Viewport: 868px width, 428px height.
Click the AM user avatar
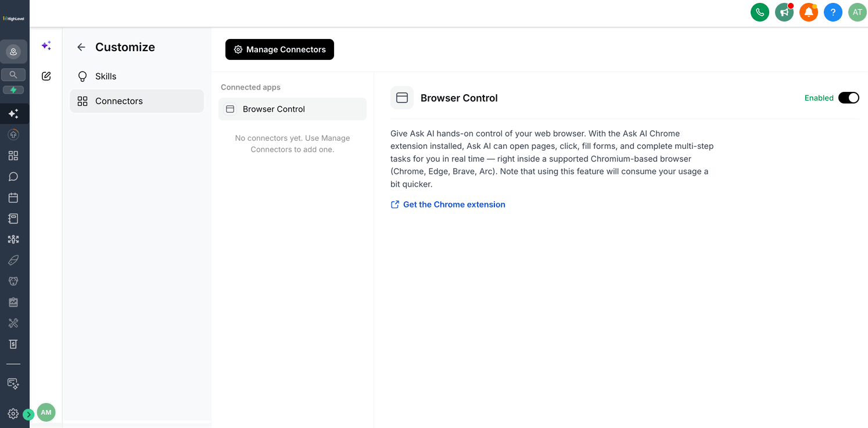click(46, 412)
